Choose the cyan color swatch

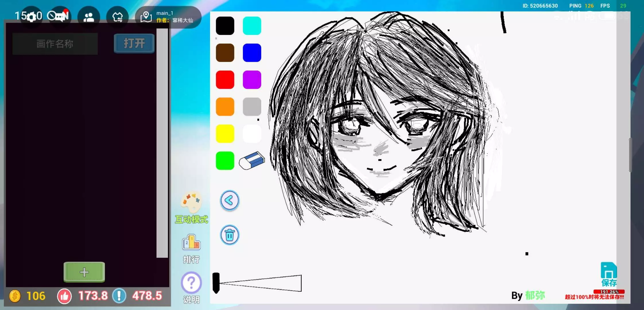[252, 26]
